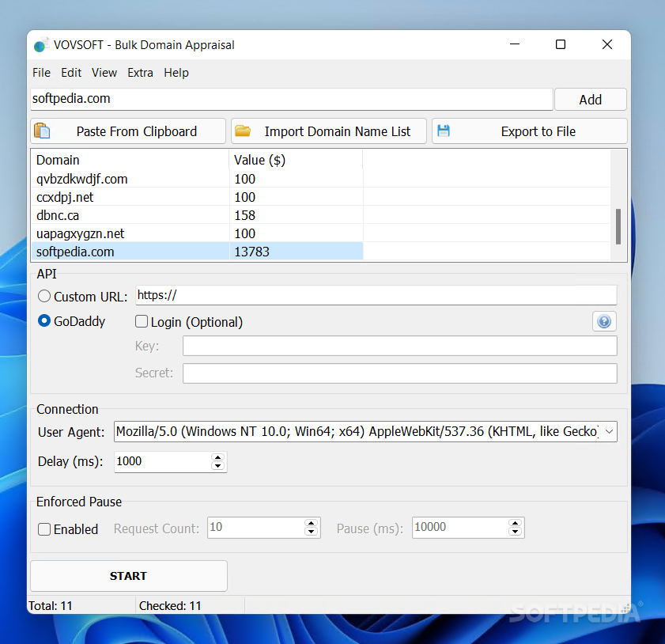Click Export to File button
Viewport: 665px width, 644px height.
tap(529, 131)
